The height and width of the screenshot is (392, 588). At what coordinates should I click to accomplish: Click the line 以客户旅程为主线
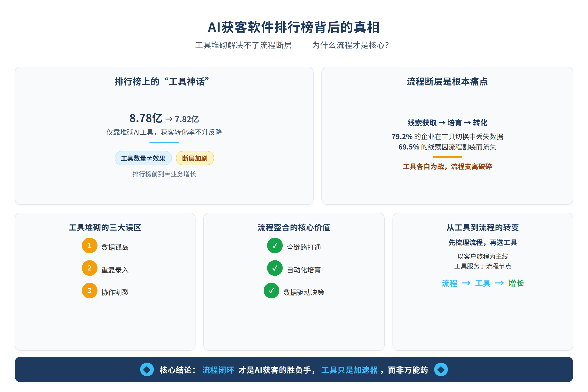tap(483, 256)
